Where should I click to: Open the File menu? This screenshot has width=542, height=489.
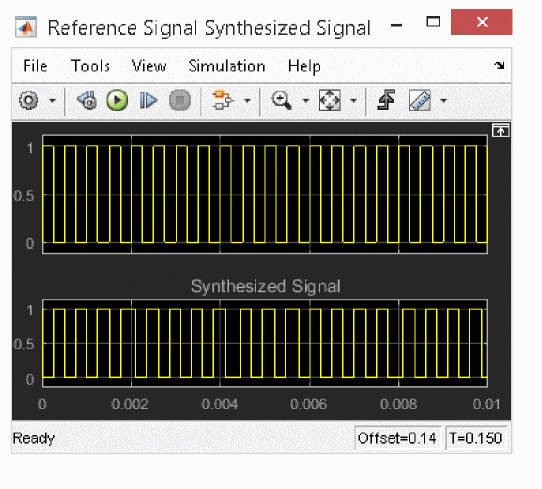pos(35,66)
